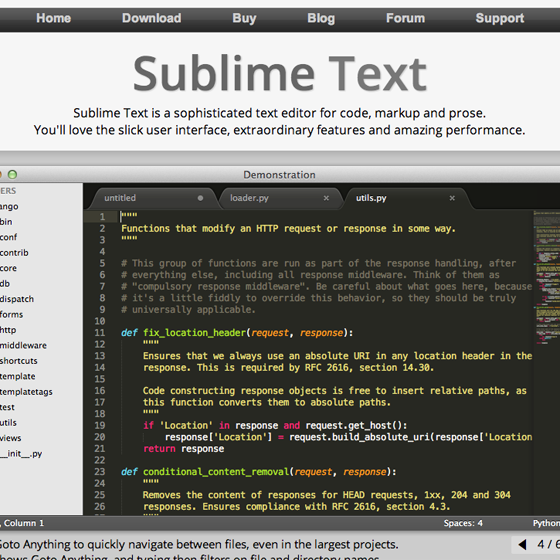560x560 pixels.
Task: Click the 'if 'Location' in response' line
Action: [275, 426]
